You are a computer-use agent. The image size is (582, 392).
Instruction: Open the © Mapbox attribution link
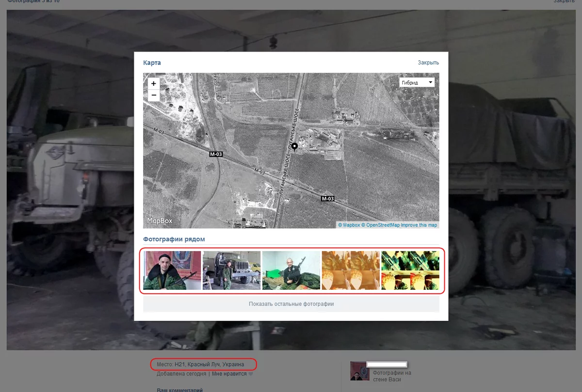349,225
